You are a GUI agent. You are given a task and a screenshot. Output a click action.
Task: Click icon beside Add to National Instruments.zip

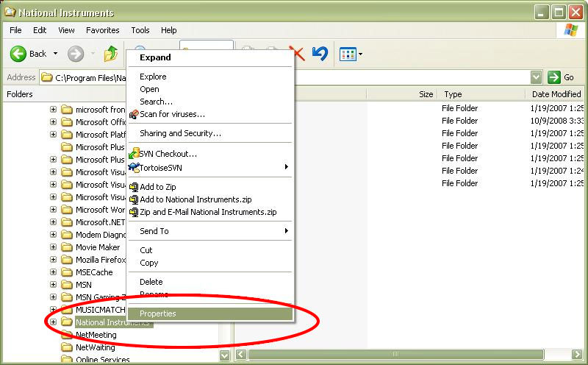coord(134,199)
